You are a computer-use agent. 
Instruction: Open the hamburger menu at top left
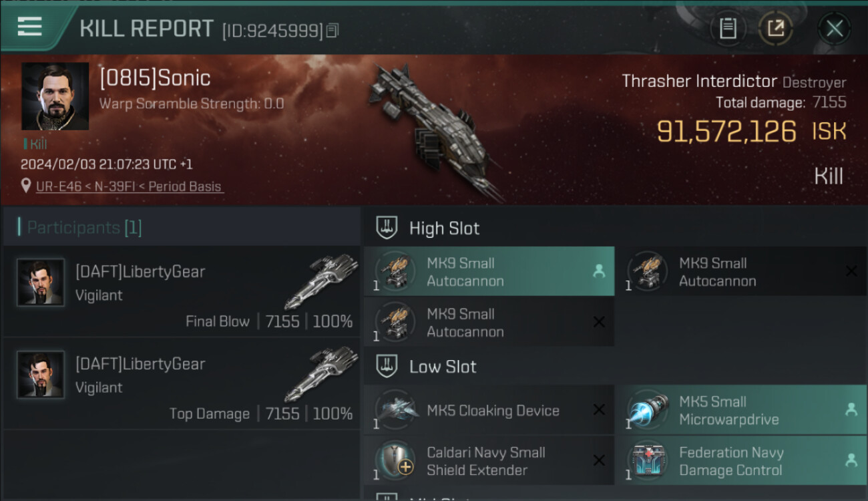click(29, 27)
